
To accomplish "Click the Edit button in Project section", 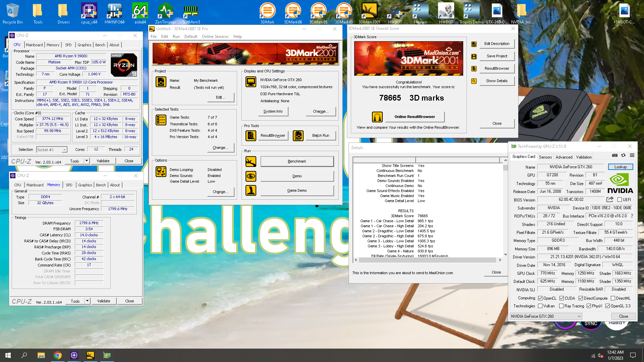I will pos(220,98).
